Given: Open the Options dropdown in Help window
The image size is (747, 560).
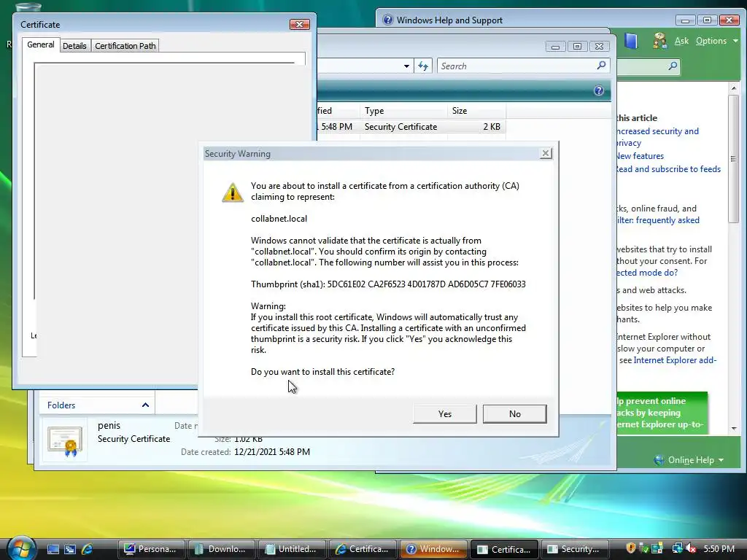Looking at the screenshot, I should (x=717, y=41).
